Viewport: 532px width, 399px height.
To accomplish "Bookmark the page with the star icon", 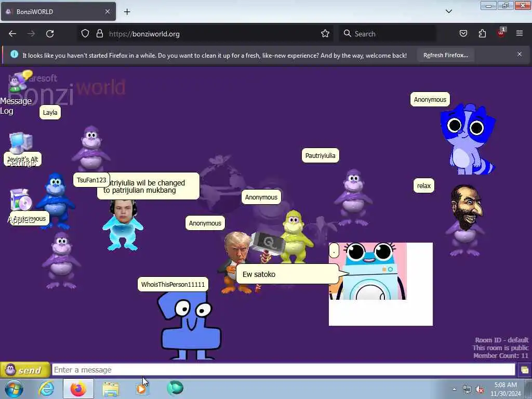I will point(325,33).
